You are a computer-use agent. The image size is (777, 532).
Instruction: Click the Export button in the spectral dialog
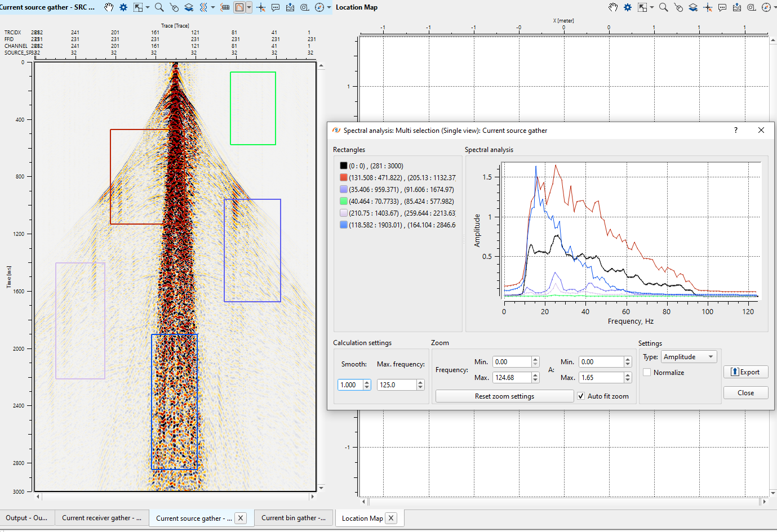[745, 372]
